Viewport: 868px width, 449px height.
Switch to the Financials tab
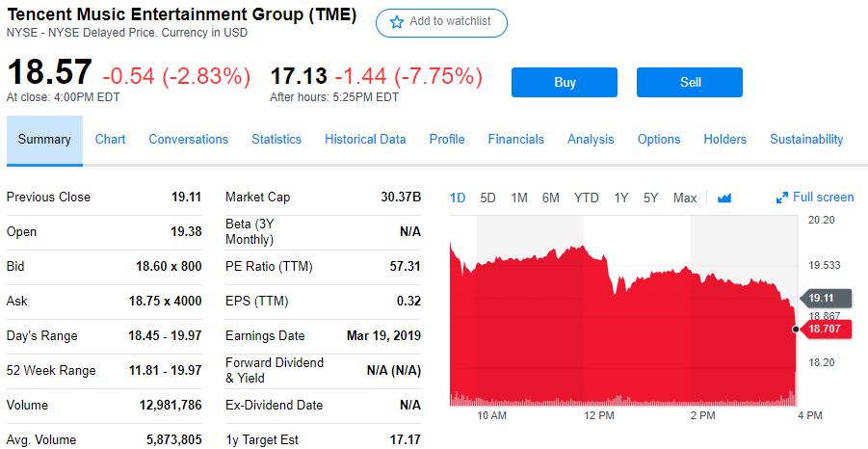(515, 140)
